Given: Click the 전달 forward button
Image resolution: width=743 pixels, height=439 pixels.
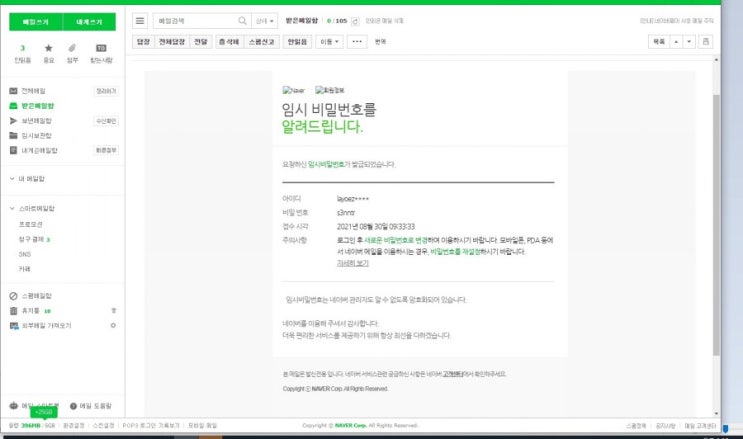Looking at the screenshot, I should (x=200, y=42).
